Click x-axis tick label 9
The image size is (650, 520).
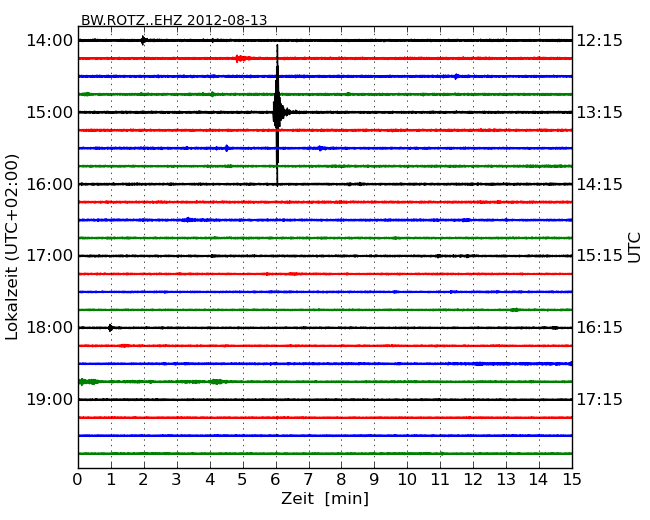[374, 480]
